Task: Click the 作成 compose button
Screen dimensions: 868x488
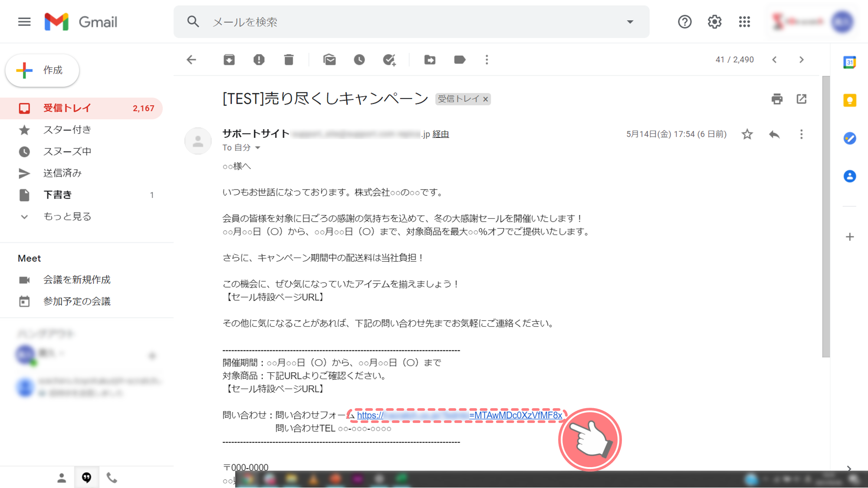Action: tap(42, 70)
